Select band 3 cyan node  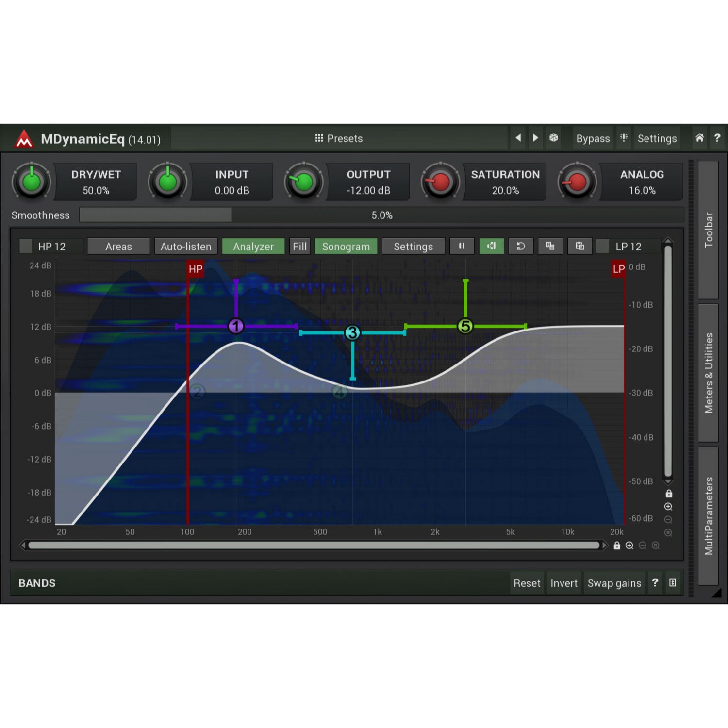point(352,333)
